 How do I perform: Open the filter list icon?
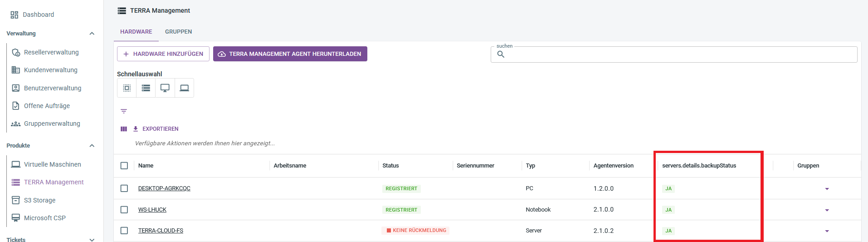(124, 111)
